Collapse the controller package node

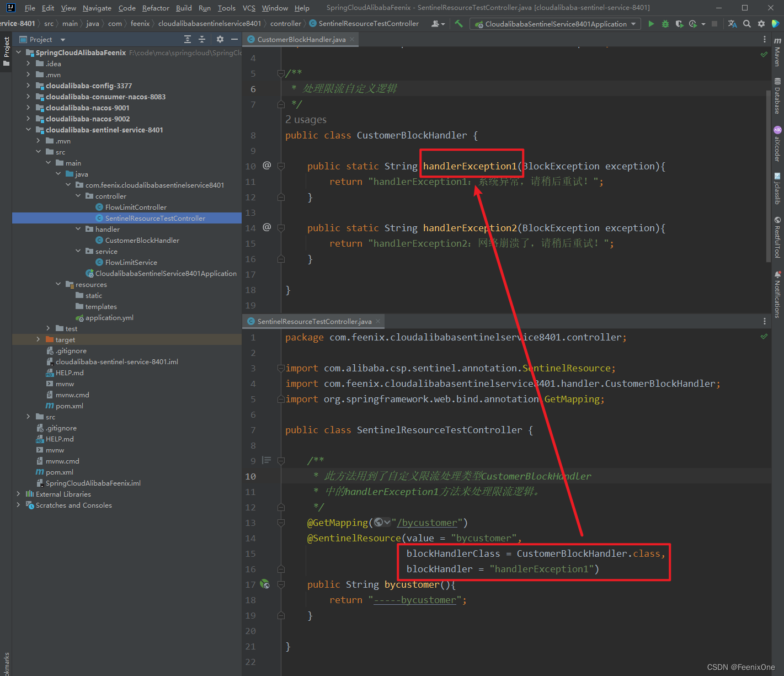(x=78, y=196)
